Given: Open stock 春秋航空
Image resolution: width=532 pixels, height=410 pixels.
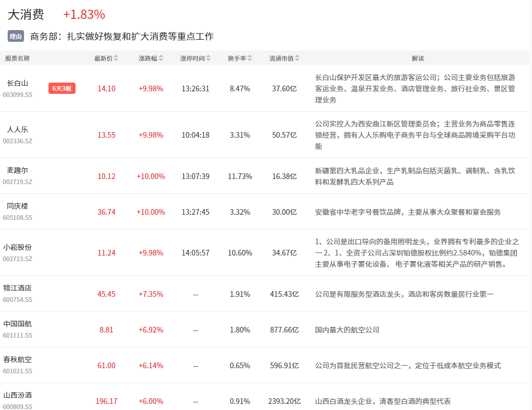Looking at the screenshot, I should point(17,360).
